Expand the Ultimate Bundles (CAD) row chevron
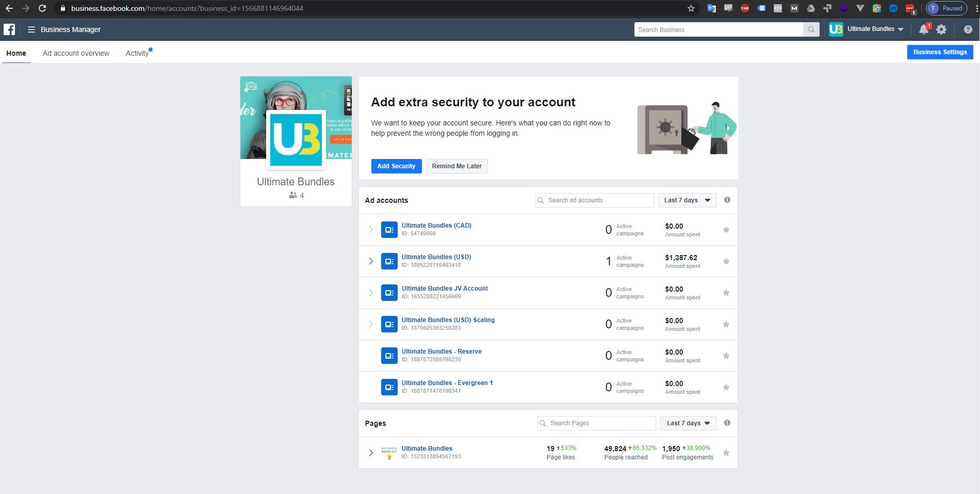The image size is (980, 494). coord(370,230)
